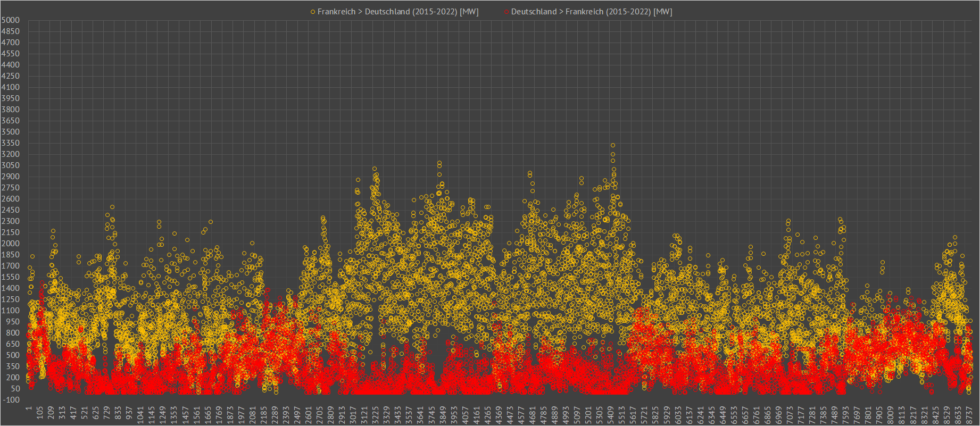Image resolution: width=980 pixels, height=426 pixels.
Task: Select the 2000 value on the y-axis
Action: 11,244
